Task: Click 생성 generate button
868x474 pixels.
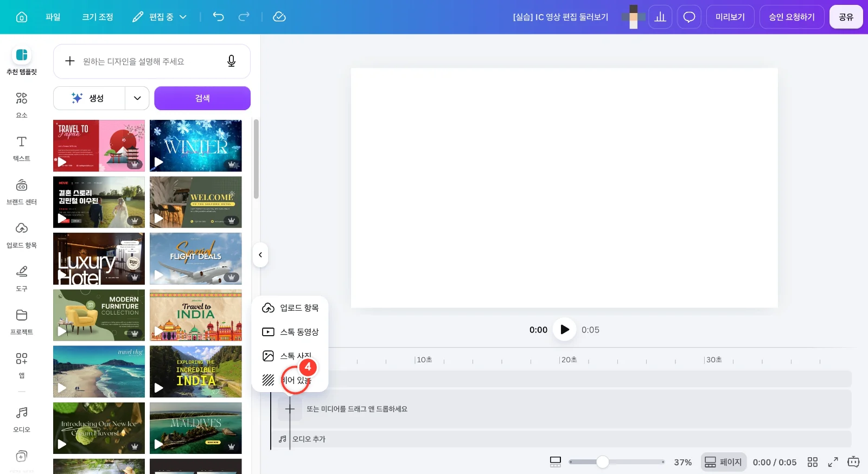Action: (x=90, y=98)
